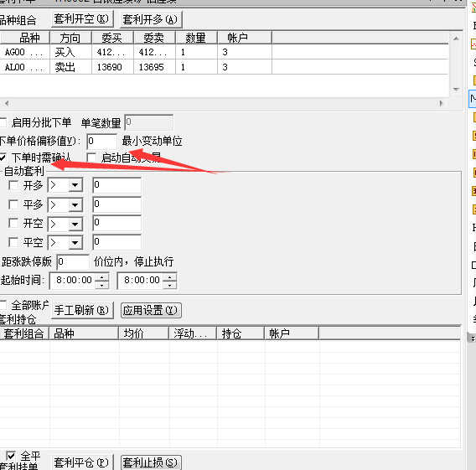Enable the 平多 auto-arbitrage checkbox
The image size is (476, 470).
tap(13, 204)
